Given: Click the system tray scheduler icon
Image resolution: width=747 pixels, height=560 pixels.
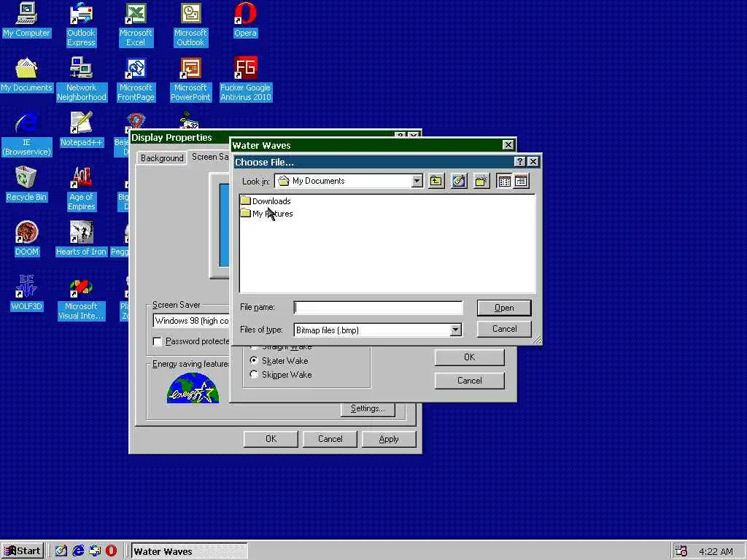Looking at the screenshot, I should (x=682, y=551).
